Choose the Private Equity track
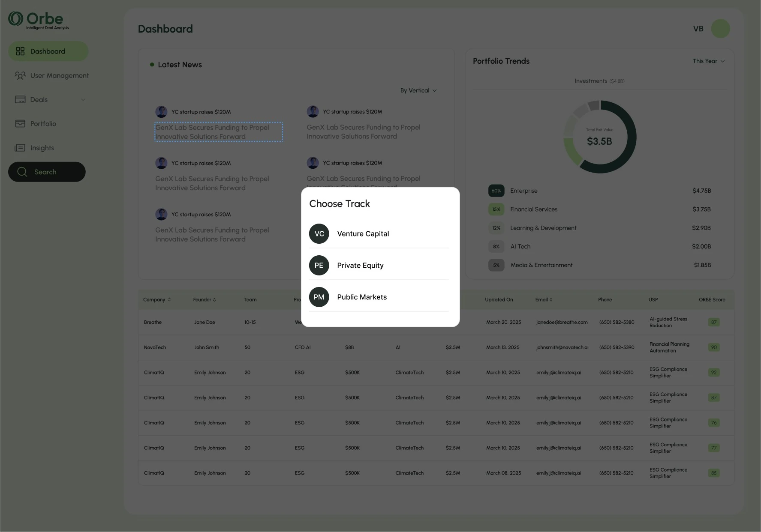The height and width of the screenshot is (532, 761). [x=379, y=266]
